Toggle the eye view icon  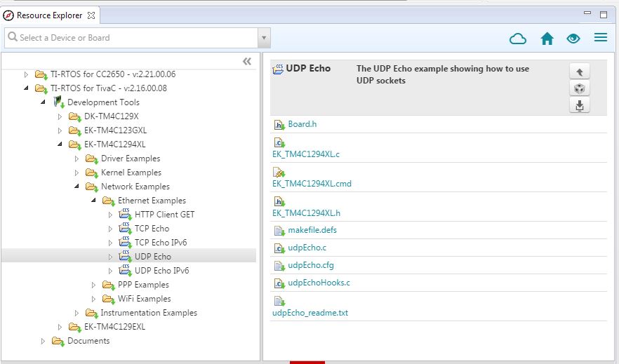573,39
